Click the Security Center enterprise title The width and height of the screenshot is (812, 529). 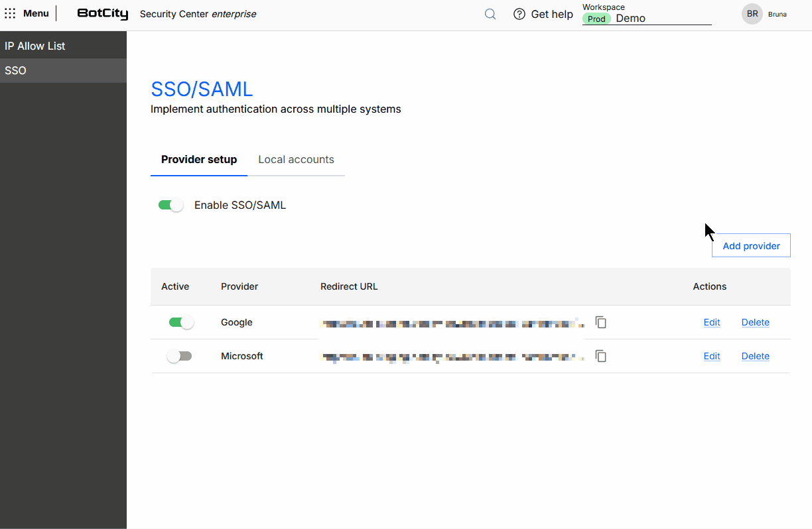[x=198, y=14]
